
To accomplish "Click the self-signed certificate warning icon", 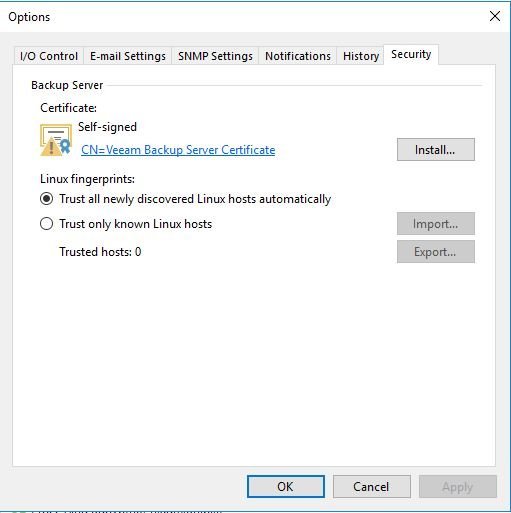I will coord(56,140).
